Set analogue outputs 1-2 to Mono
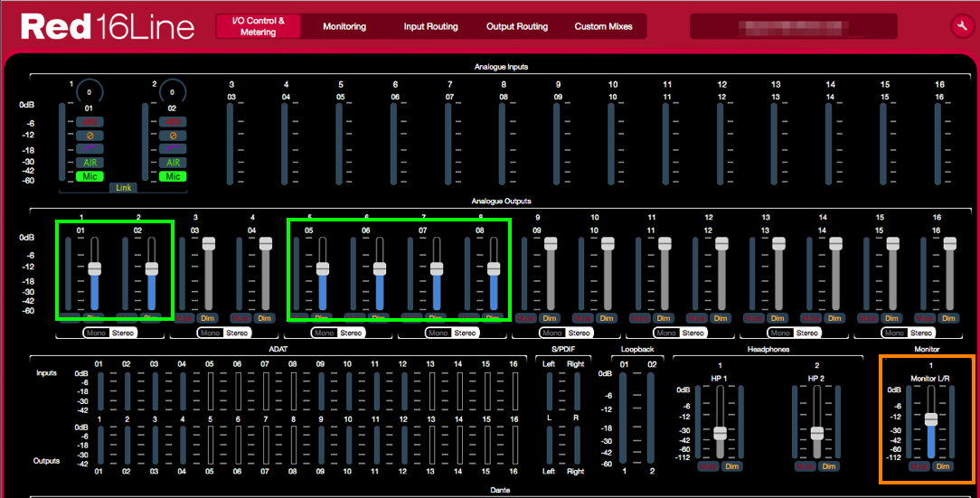The width and height of the screenshot is (980, 498). 96,333
